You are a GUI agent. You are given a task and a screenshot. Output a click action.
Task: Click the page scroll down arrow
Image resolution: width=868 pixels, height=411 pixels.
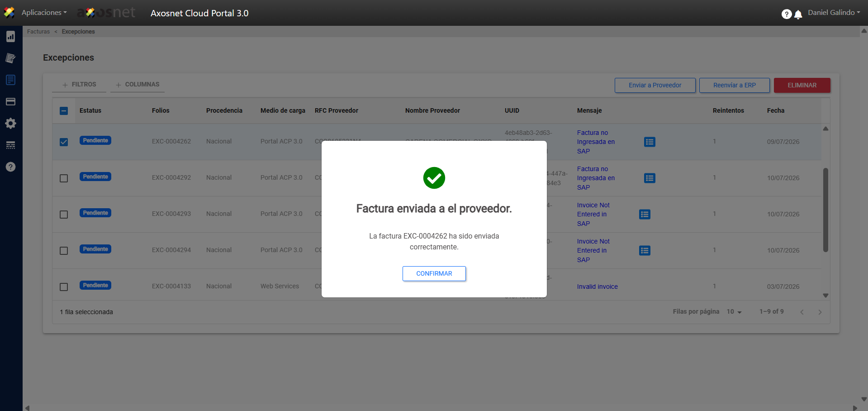click(864, 399)
